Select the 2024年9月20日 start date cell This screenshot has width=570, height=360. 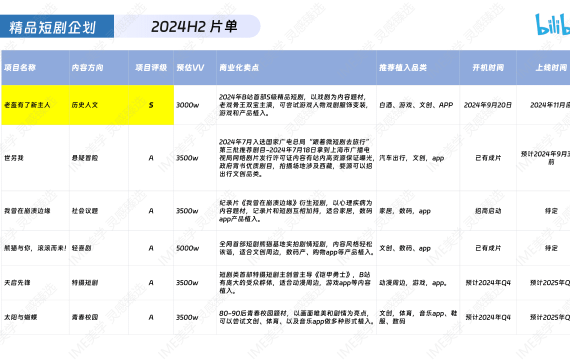[x=487, y=105]
